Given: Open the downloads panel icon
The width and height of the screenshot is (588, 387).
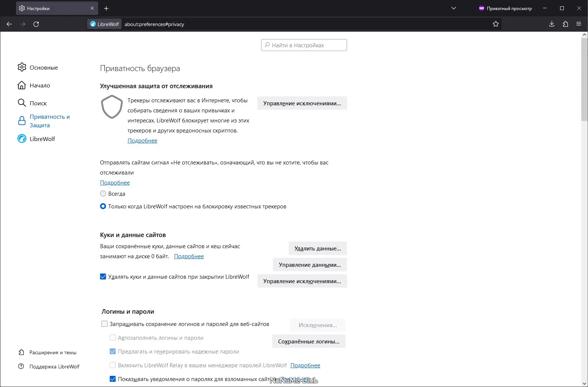Looking at the screenshot, I should pos(552,24).
